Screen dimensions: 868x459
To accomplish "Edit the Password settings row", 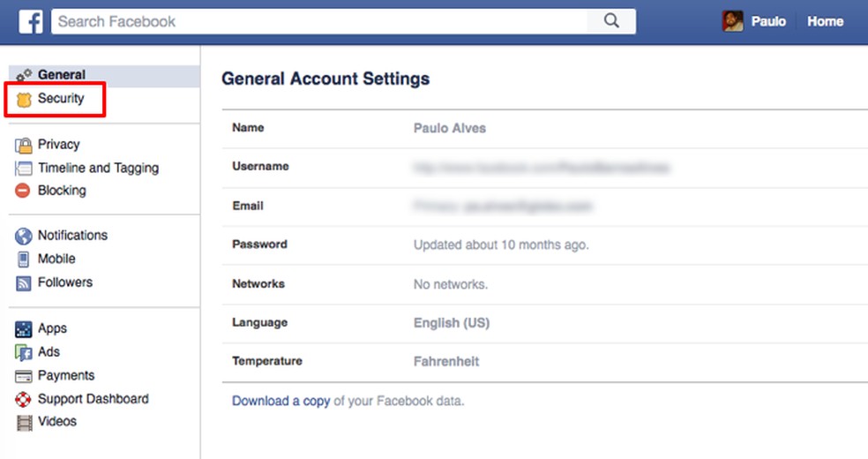I will tap(500, 245).
